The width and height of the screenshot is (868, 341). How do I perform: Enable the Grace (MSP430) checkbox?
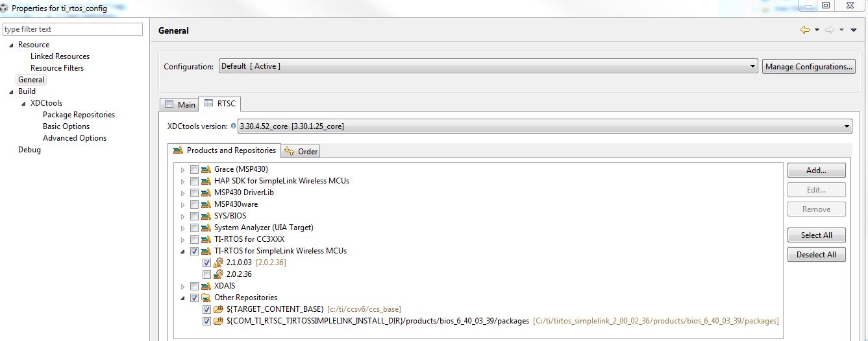(x=194, y=169)
